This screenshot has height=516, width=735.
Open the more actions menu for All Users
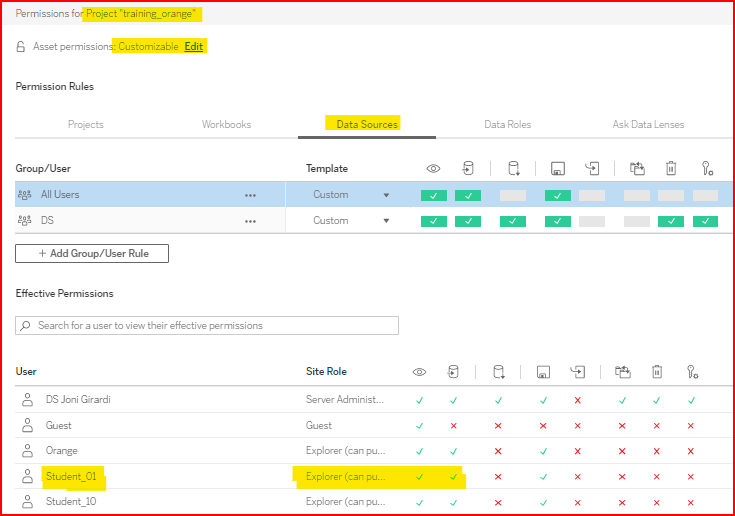(x=250, y=196)
